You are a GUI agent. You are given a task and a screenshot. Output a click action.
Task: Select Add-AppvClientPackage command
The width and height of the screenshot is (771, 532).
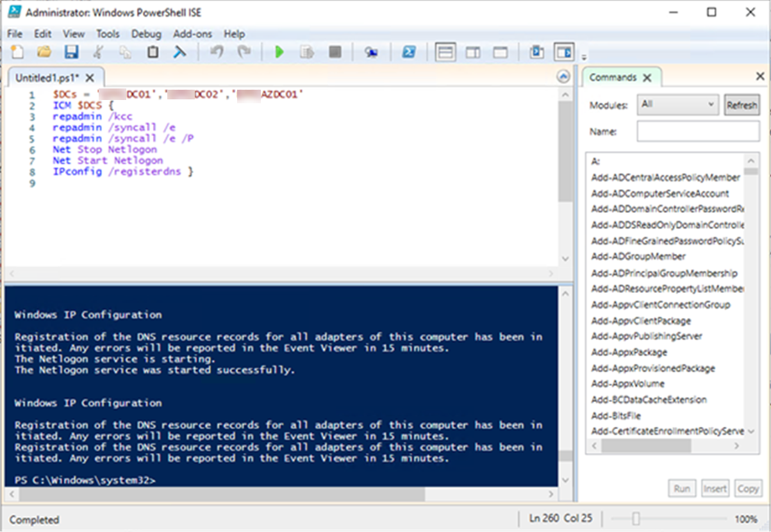pyautogui.click(x=641, y=320)
